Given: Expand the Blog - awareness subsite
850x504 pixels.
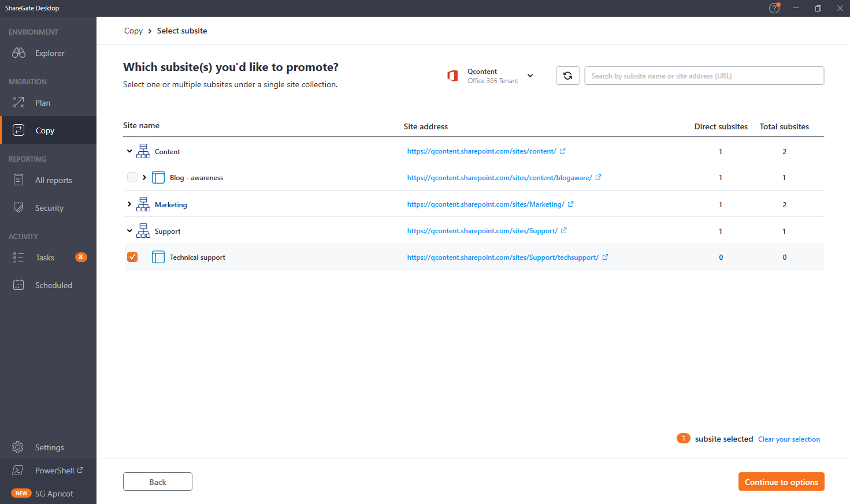Looking at the screenshot, I should coord(144,177).
